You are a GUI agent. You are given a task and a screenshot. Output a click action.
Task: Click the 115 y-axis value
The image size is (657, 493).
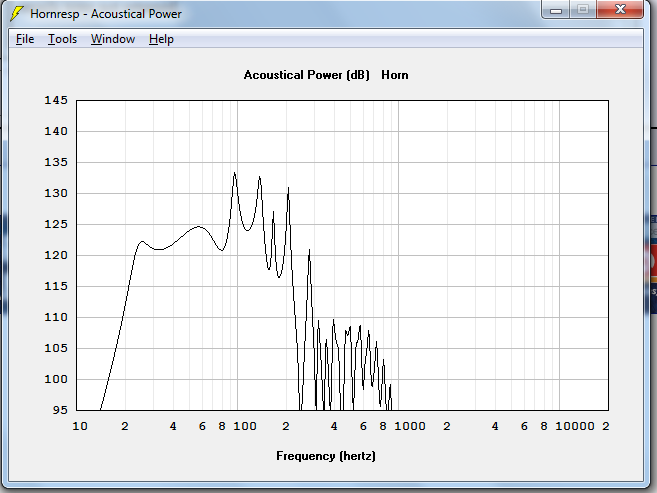(56, 286)
